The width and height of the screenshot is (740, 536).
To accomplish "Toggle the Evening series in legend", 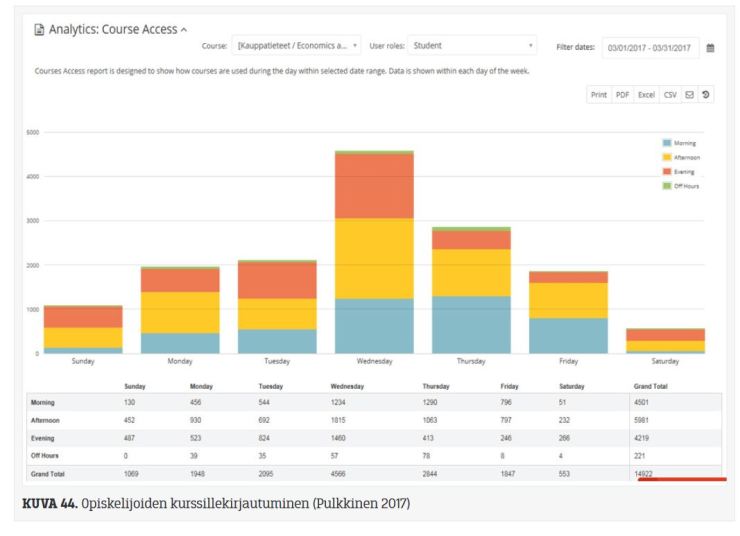I will pos(683,171).
